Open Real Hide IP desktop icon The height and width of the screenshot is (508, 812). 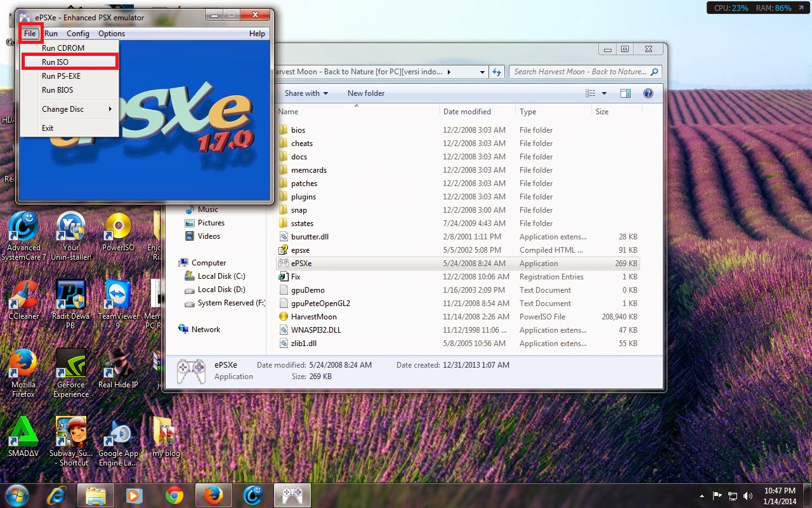[x=118, y=368]
